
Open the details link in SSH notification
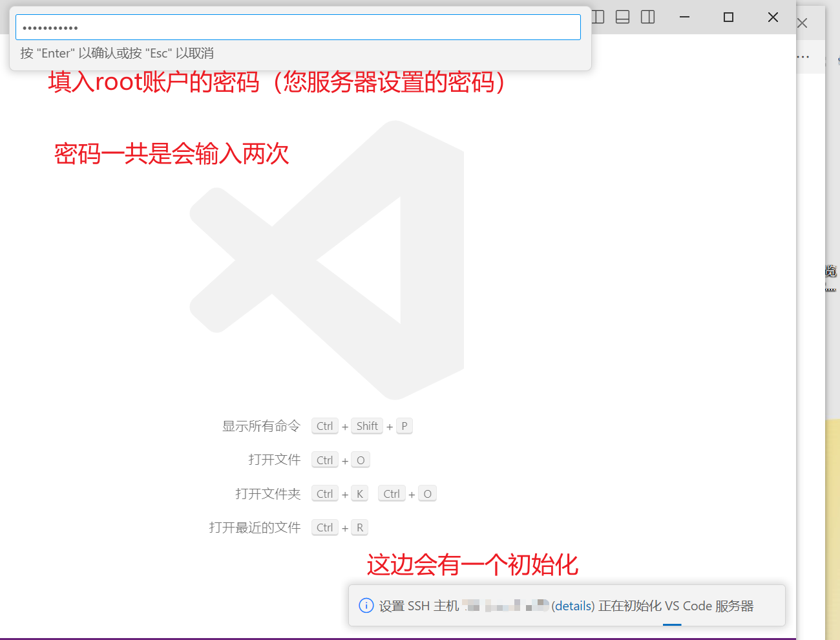(572, 606)
